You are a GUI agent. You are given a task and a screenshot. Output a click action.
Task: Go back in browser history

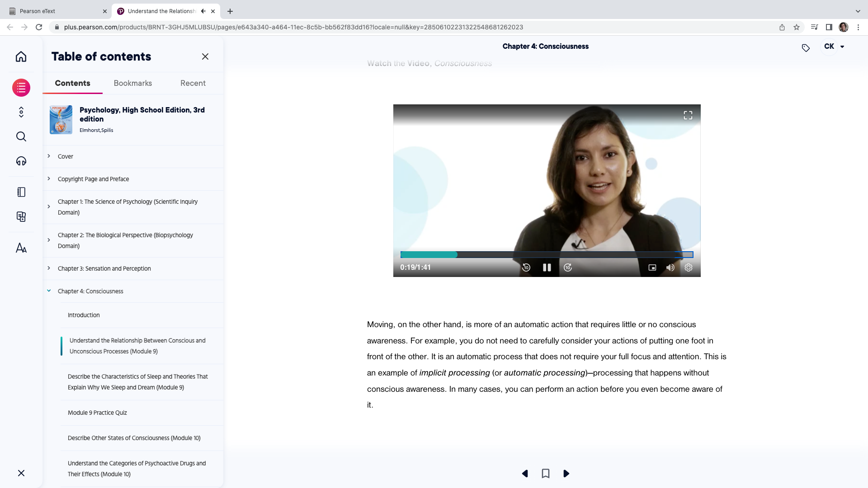10,27
